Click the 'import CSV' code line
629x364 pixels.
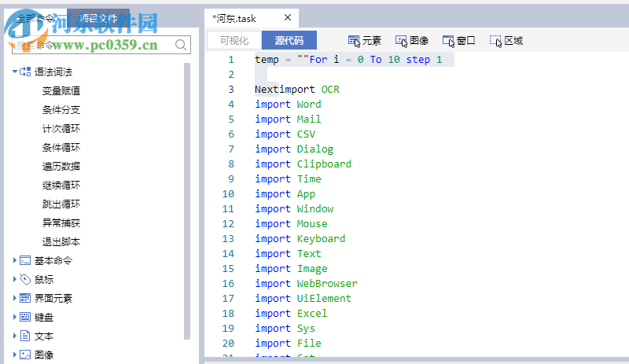click(x=285, y=134)
